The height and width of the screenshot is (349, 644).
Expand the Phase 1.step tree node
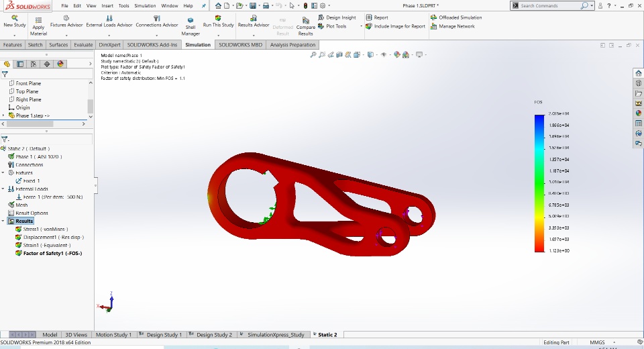3,115
